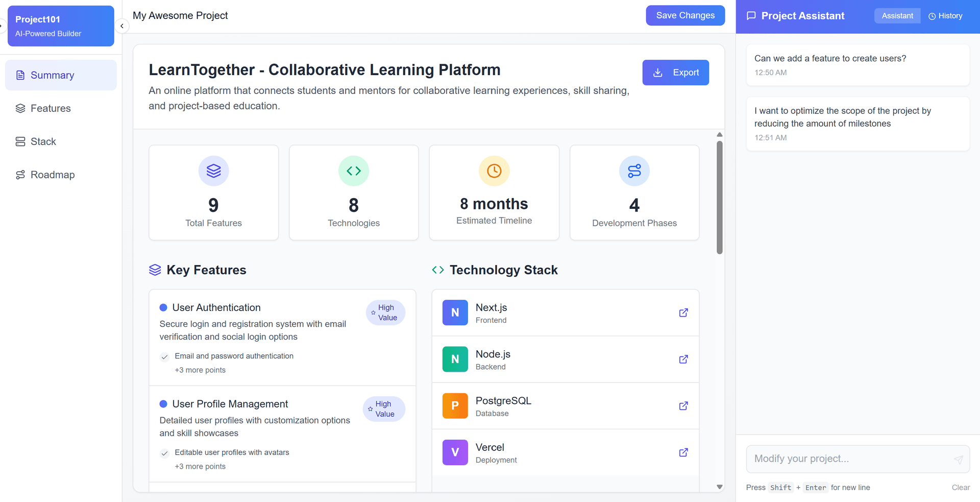The image size is (980, 502).
Task: Open the PostgreSQL external link icon
Action: coord(683,405)
